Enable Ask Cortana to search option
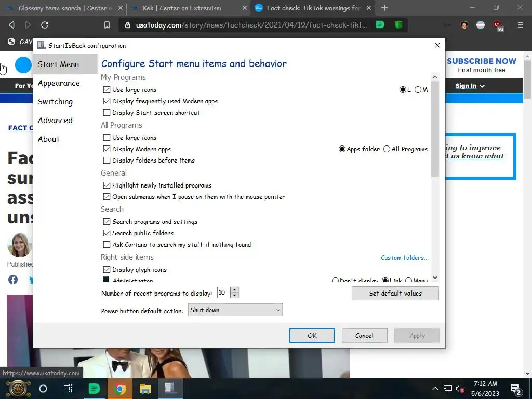The image size is (532, 399). [x=107, y=244]
